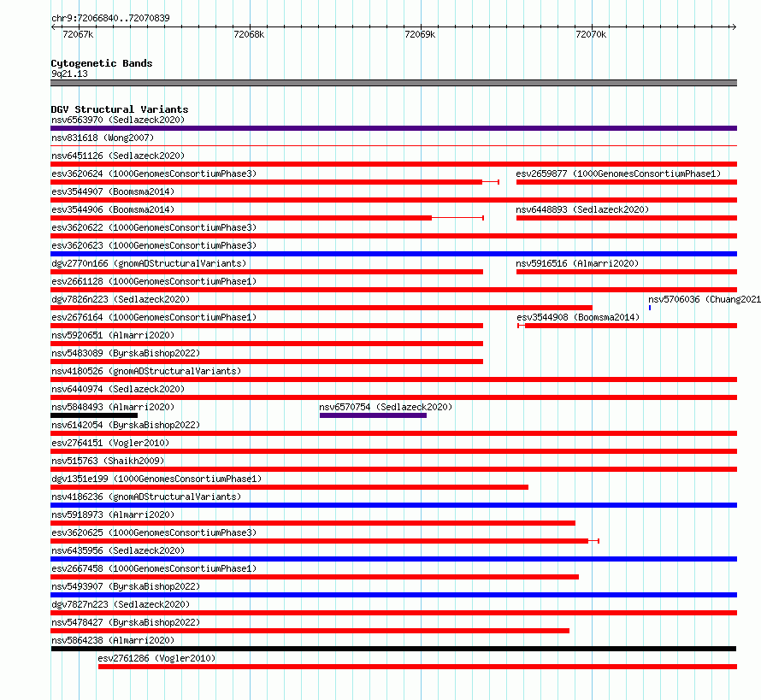Click the 72070k ruler tick label
The image size is (761, 700).
[591, 34]
